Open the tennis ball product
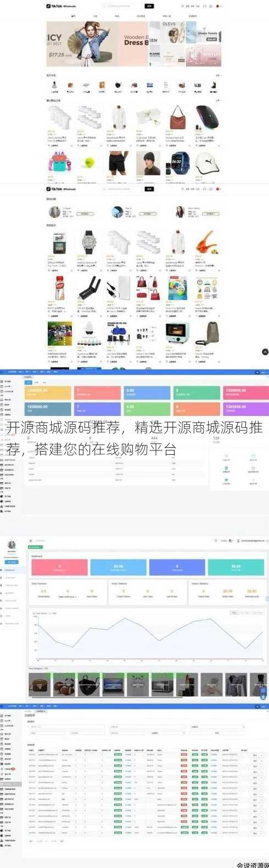This screenshot has height=868, width=269. (88, 163)
